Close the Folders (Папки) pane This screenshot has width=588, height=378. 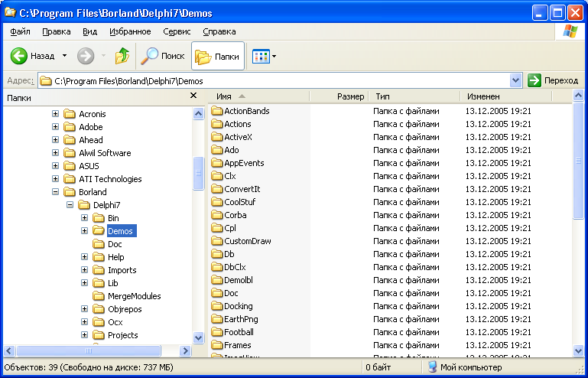click(x=193, y=96)
